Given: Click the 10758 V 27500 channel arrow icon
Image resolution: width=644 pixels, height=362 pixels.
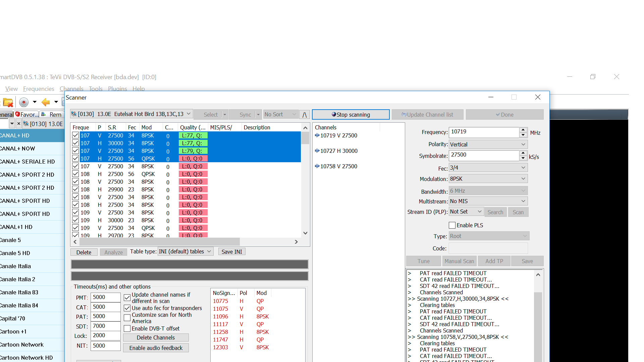Looking at the screenshot, I should coord(317,166).
